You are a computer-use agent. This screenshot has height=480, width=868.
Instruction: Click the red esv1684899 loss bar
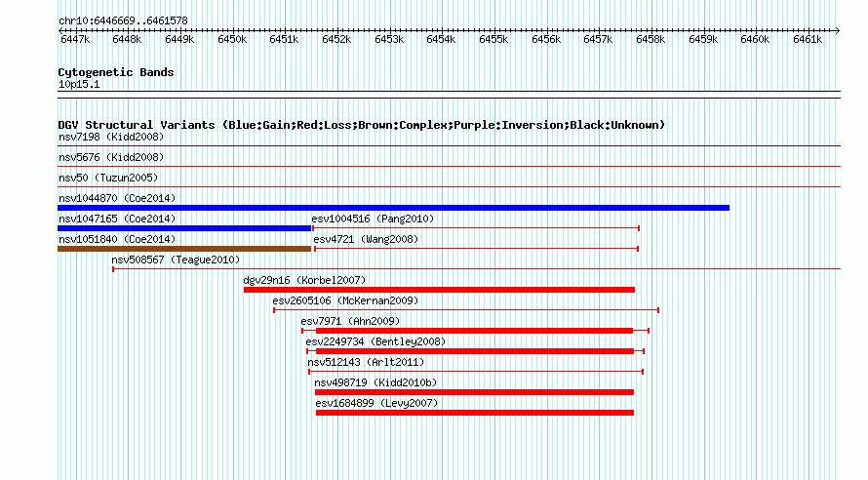[x=475, y=413]
